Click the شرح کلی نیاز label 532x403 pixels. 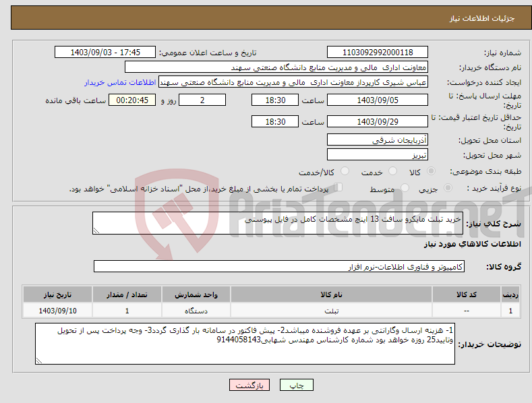tap(494, 224)
